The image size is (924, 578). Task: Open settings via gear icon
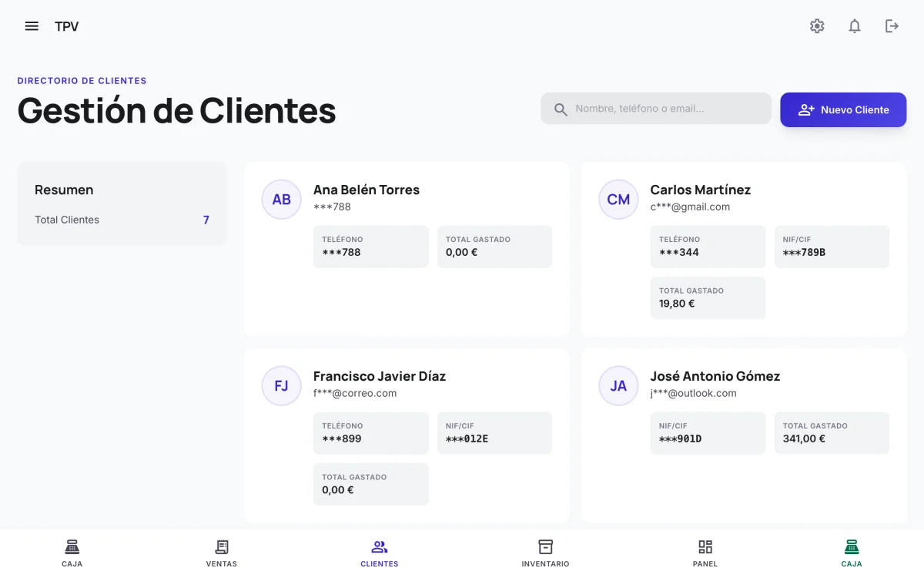[x=817, y=26]
